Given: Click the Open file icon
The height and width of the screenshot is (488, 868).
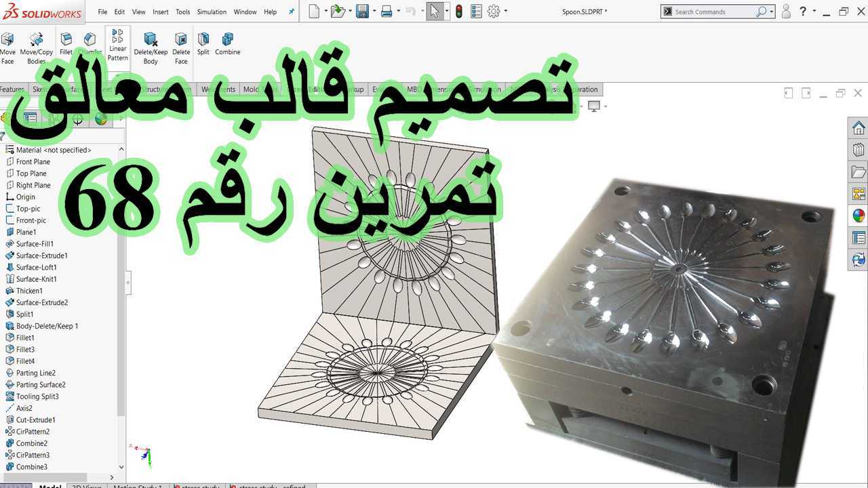Looking at the screenshot, I should coord(337,12).
